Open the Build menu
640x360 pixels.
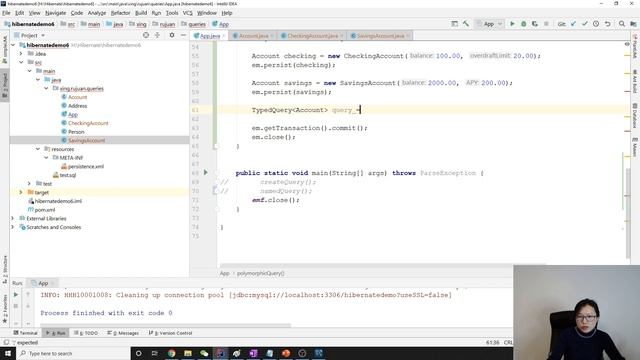[141, 13]
